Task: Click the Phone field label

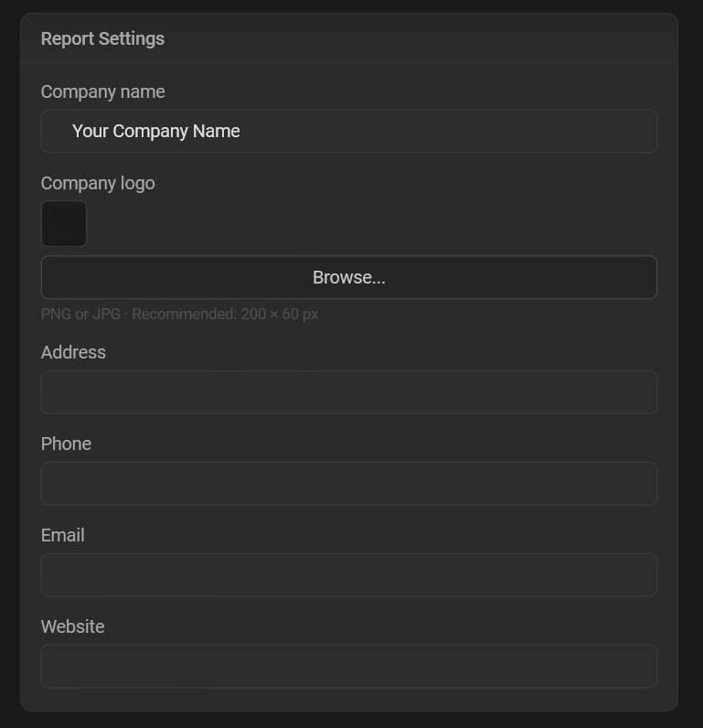Action: 66,444
